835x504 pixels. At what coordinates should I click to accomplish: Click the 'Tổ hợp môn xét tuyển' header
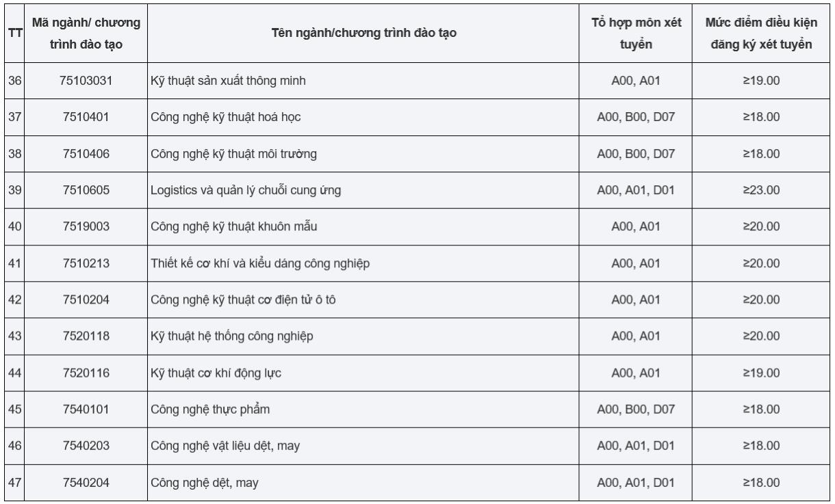point(636,33)
